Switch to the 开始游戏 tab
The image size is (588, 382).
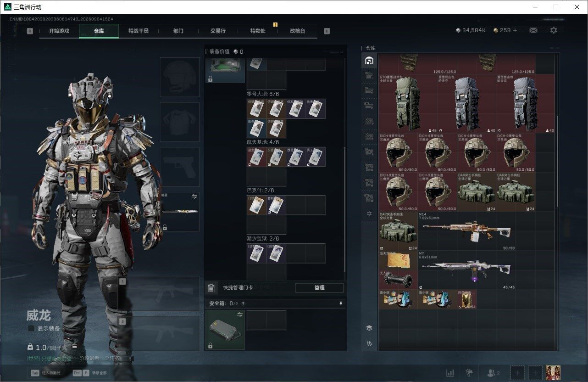click(x=59, y=31)
